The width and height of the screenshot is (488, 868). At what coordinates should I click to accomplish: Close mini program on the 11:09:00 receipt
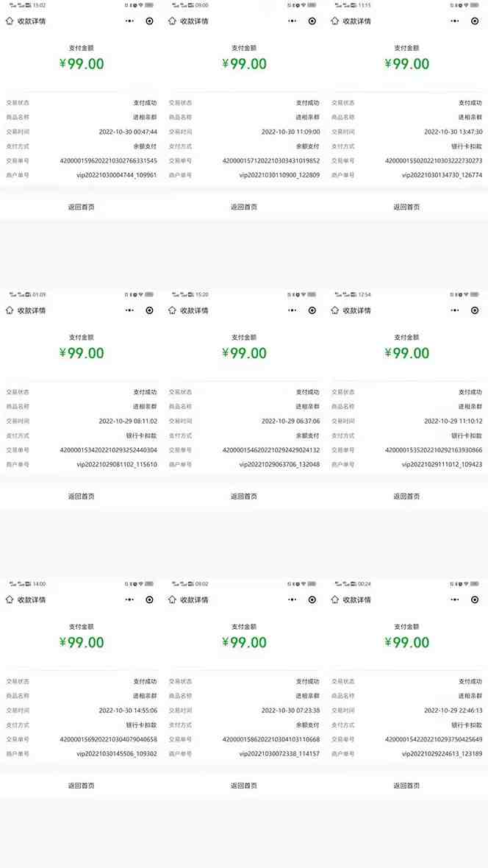coord(312,21)
